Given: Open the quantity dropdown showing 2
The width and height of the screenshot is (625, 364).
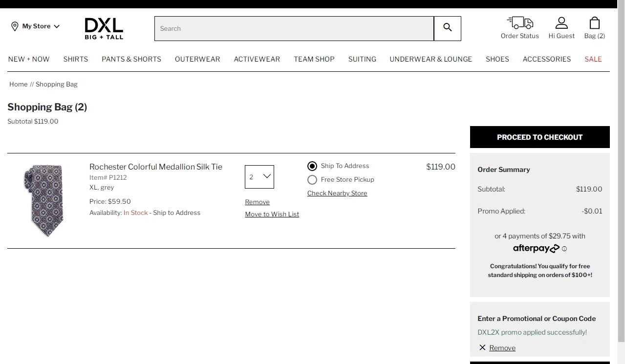Looking at the screenshot, I should coord(259,177).
